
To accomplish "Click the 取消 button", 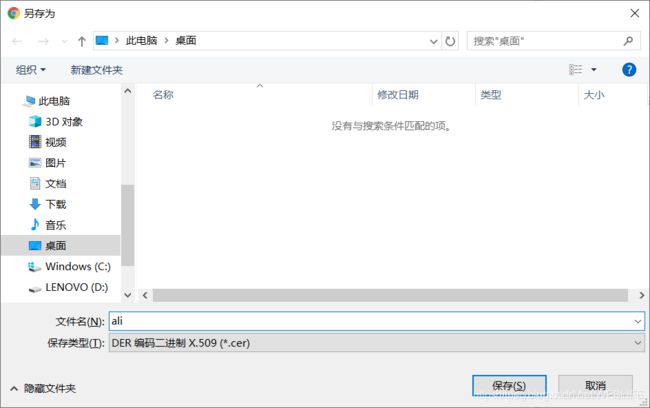I will pos(595,386).
